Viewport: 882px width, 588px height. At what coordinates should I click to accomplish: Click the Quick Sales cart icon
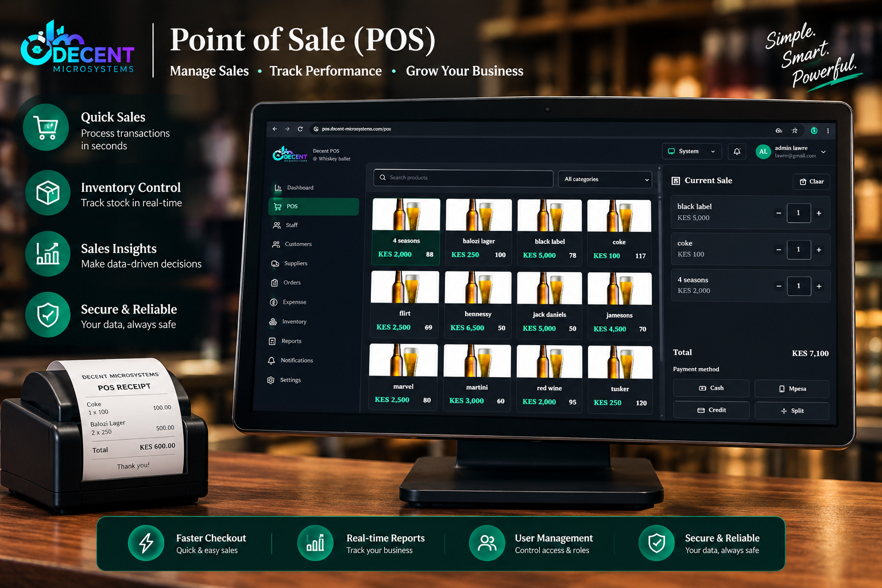[46, 127]
